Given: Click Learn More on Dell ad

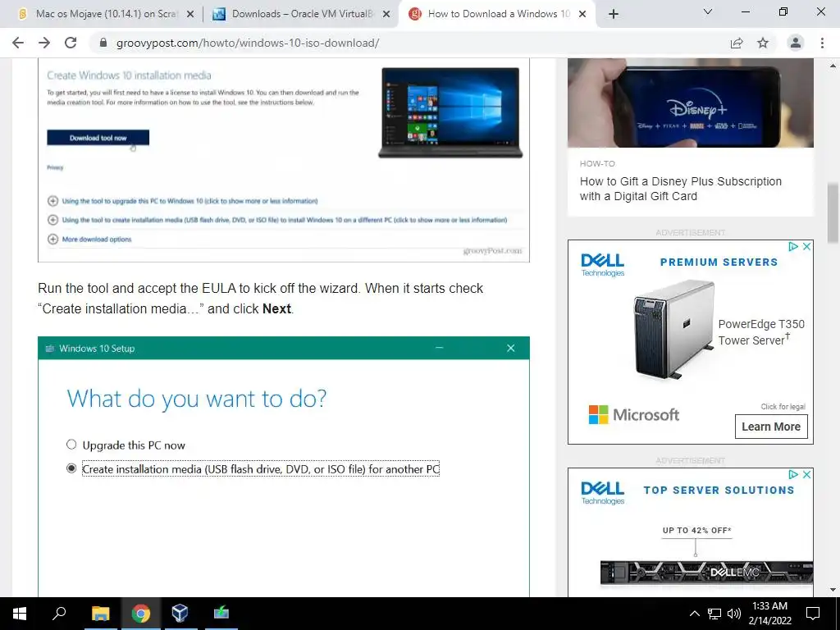Looking at the screenshot, I should coord(771,427).
